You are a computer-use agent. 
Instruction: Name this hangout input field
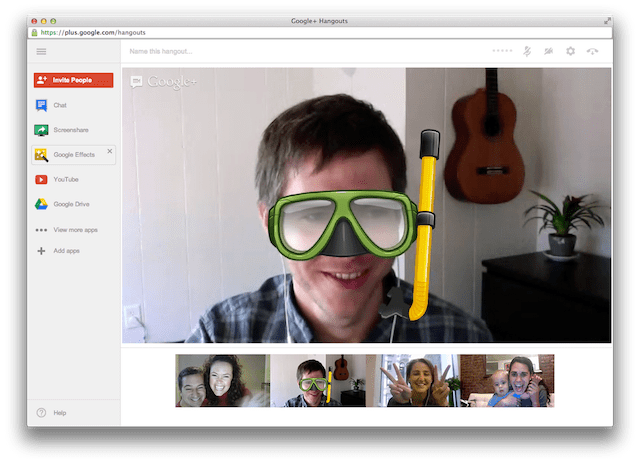[x=161, y=51]
